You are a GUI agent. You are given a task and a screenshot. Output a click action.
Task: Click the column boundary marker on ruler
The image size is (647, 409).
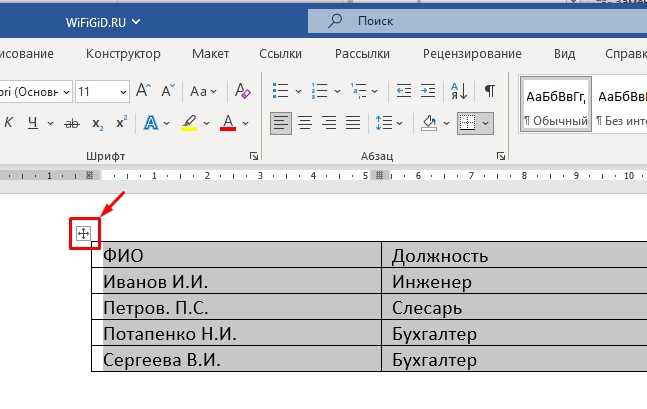point(379,175)
